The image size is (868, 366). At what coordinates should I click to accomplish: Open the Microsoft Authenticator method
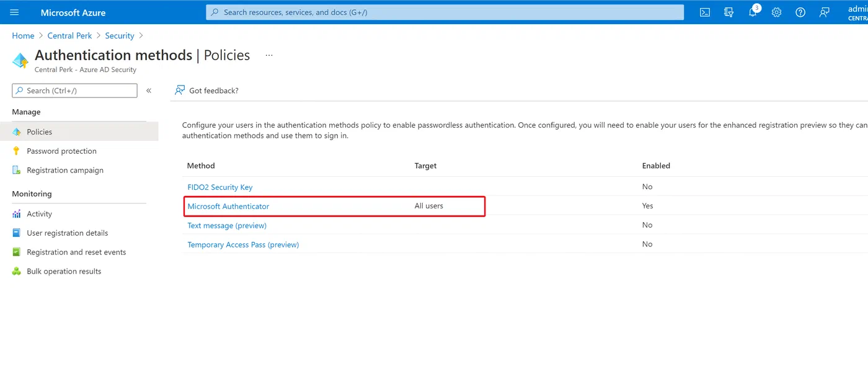[228, 207]
